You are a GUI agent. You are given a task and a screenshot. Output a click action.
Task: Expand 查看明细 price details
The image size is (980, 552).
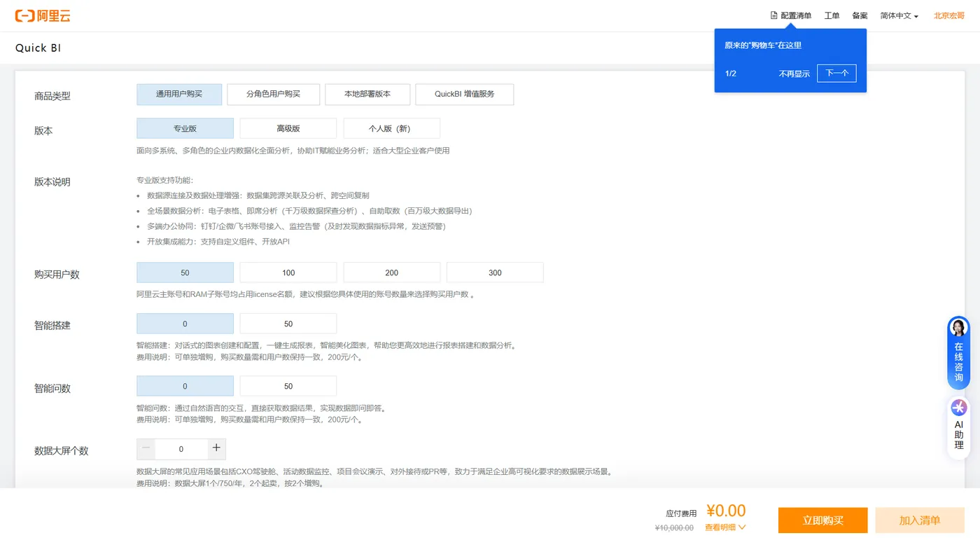point(725,527)
